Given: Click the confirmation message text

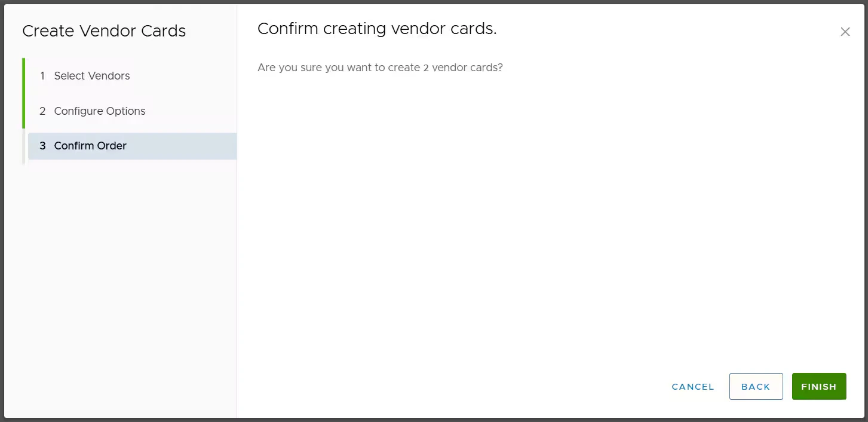Looking at the screenshot, I should (380, 67).
